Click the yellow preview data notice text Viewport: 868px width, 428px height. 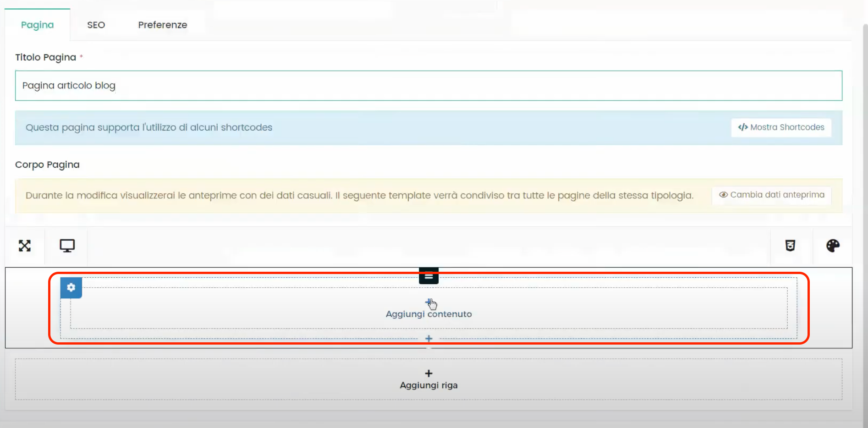pos(359,196)
